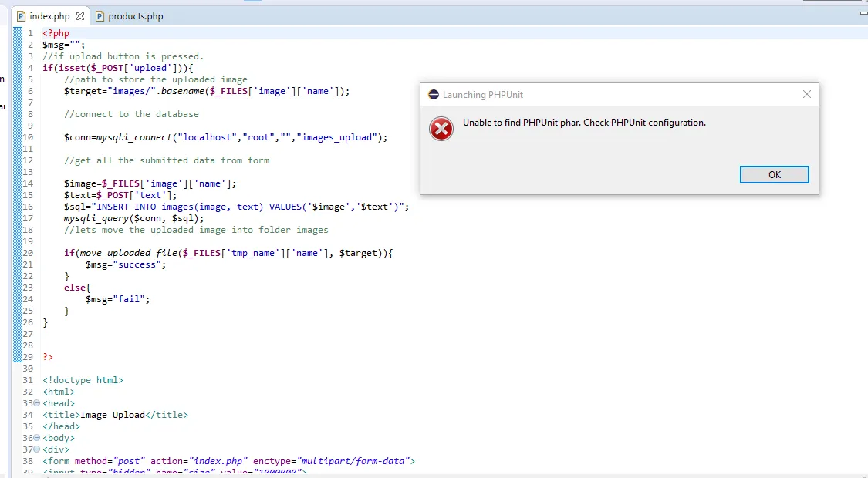
Task: Collapse the <div> fold on line 37
Action: pos(37,449)
